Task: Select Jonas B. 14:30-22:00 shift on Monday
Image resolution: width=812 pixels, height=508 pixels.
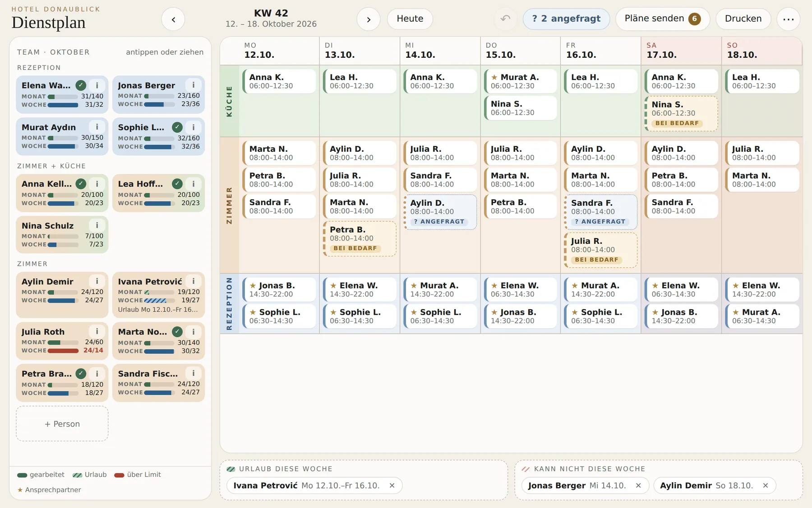Action: pyautogui.click(x=279, y=289)
